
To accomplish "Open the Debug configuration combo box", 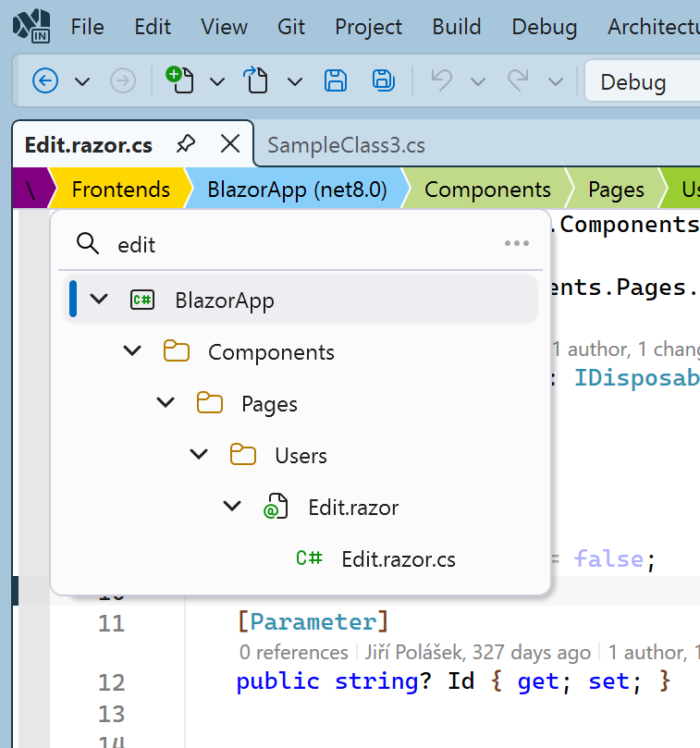I will [643, 81].
